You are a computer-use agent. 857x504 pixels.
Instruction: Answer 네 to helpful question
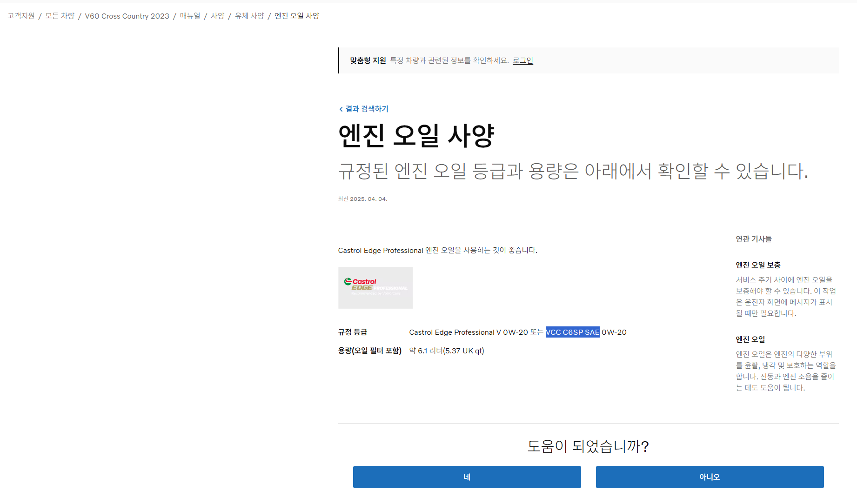tap(467, 477)
